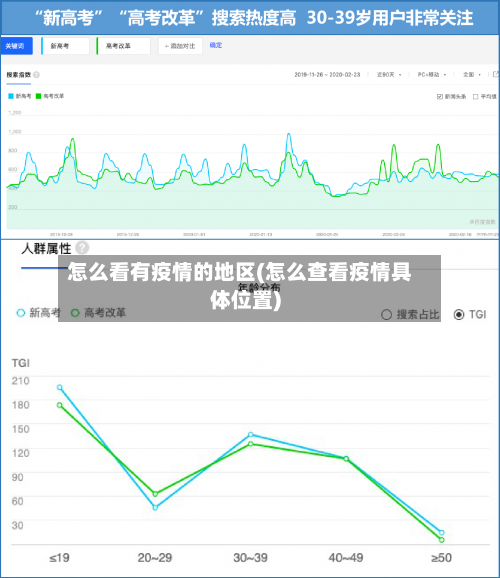The height and width of the screenshot is (578, 500).
Task: Click the green ≤19 data point
Action: (x=60, y=405)
